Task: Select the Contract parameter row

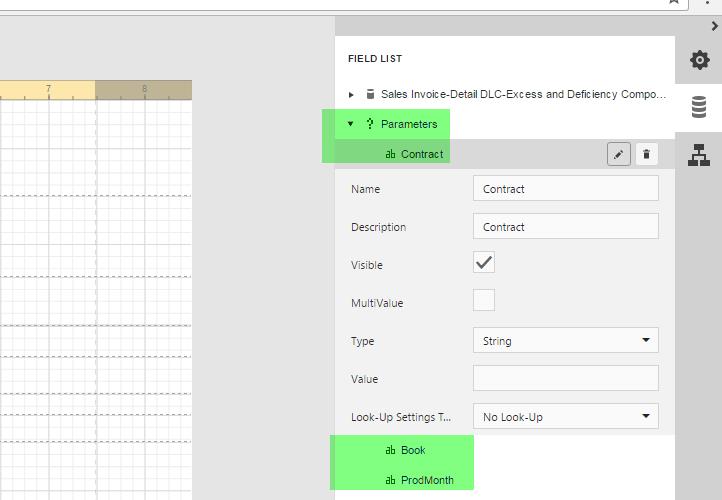Action: 421,154
